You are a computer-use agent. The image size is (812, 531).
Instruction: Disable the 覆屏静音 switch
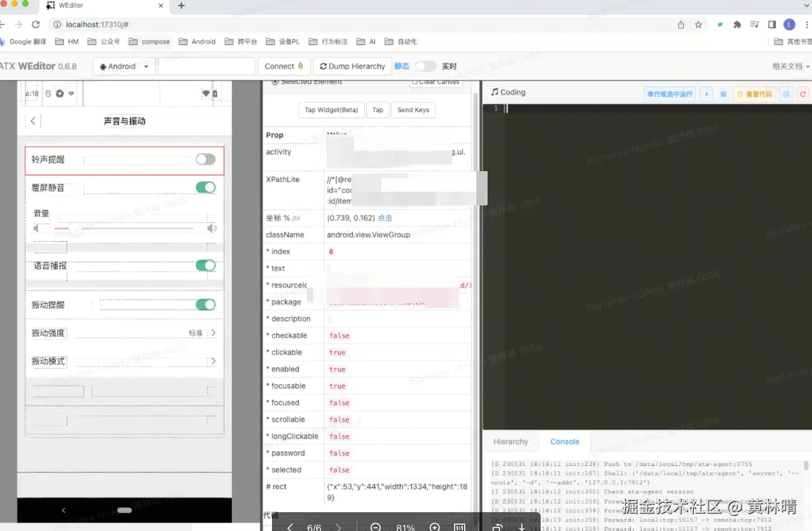[x=206, y=187]
